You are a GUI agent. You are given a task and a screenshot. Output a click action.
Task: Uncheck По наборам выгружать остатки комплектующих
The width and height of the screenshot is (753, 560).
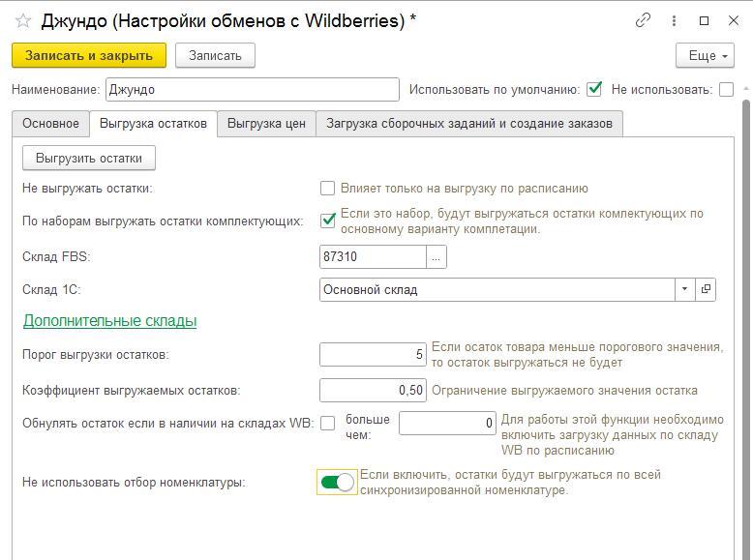(x=327, y=221)
